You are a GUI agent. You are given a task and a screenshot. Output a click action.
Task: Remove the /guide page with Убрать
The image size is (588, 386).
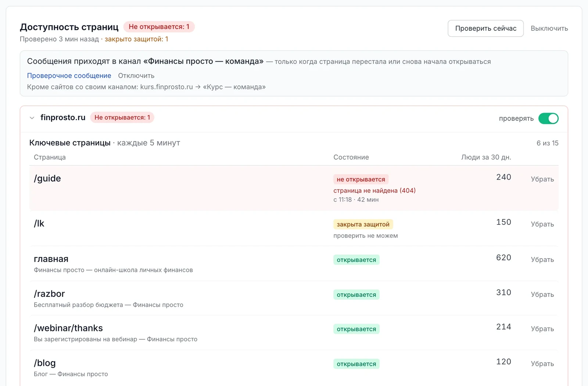[542, 179]
